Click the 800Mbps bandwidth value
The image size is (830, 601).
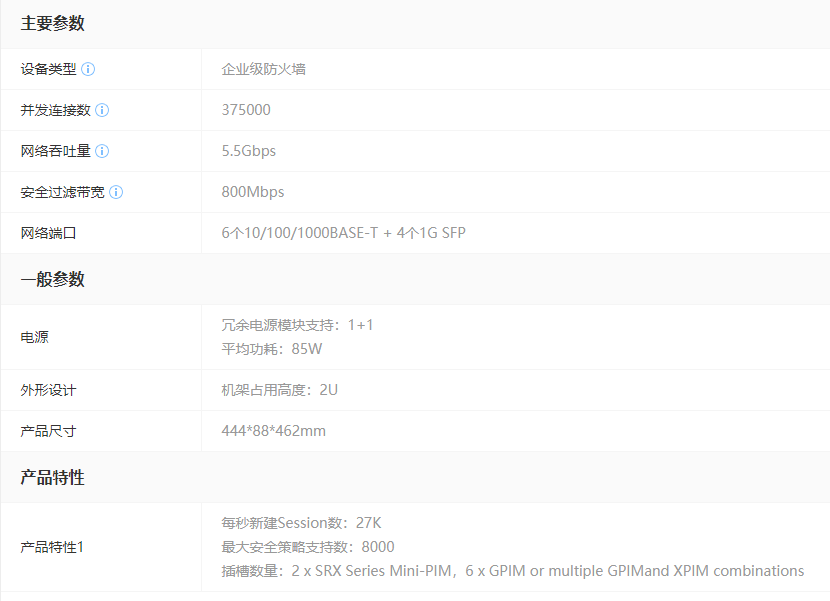[x=252, y=192]
